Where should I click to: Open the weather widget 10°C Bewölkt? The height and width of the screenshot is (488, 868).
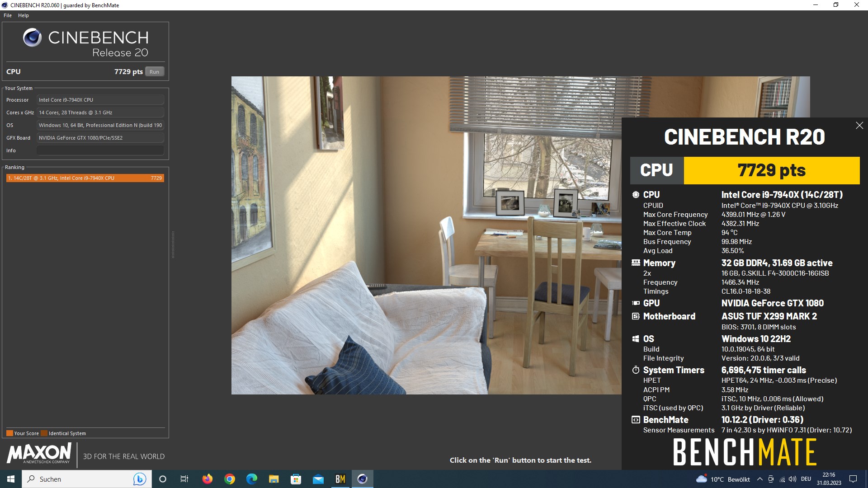[723, 479]
